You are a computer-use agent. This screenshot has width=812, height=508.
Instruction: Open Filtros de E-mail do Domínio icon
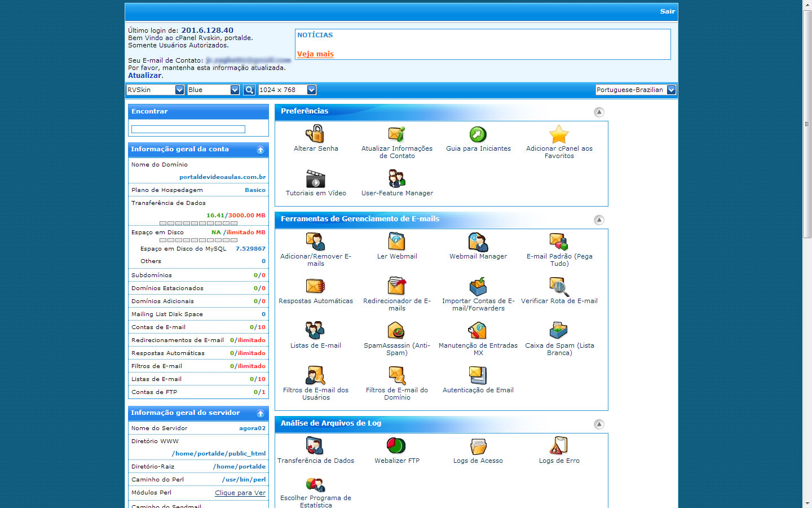pos(397,375)
